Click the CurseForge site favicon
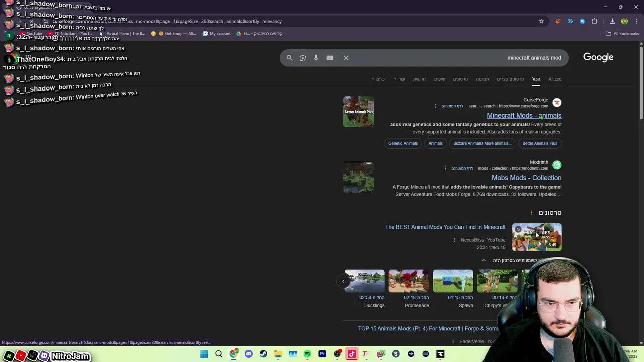644x362 pixels. click(557, 103)
